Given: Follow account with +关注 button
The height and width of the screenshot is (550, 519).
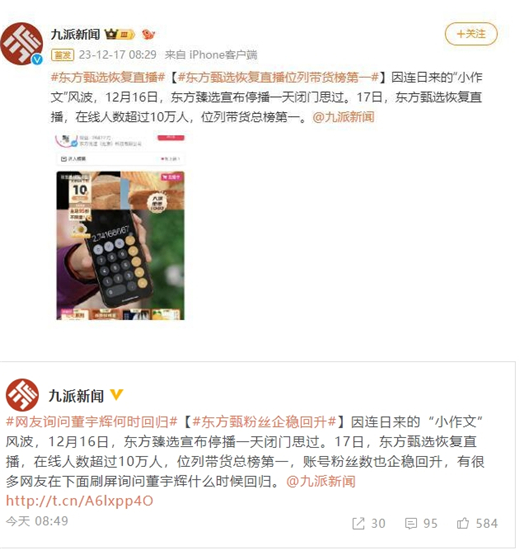Looking at the screenshot, I should 471,34.
